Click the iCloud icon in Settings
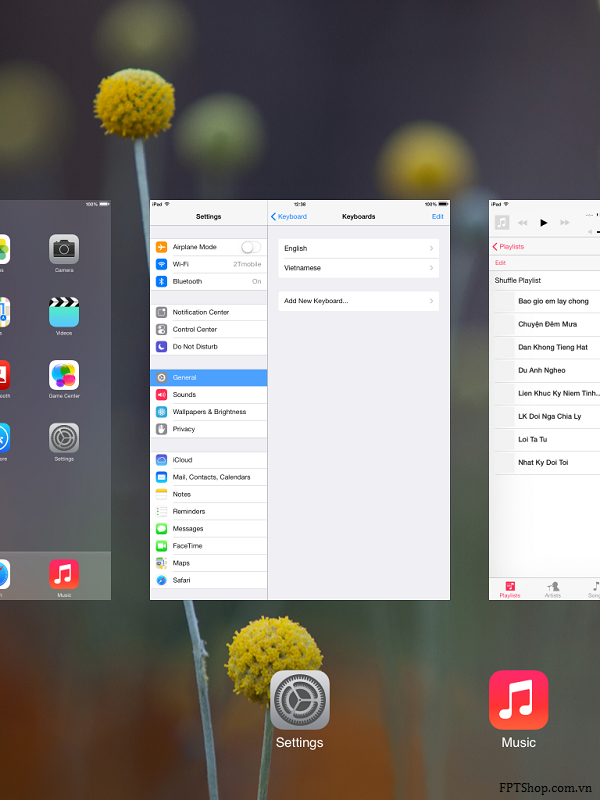This screenshot has height=800, width=600. tap(161, 460)
